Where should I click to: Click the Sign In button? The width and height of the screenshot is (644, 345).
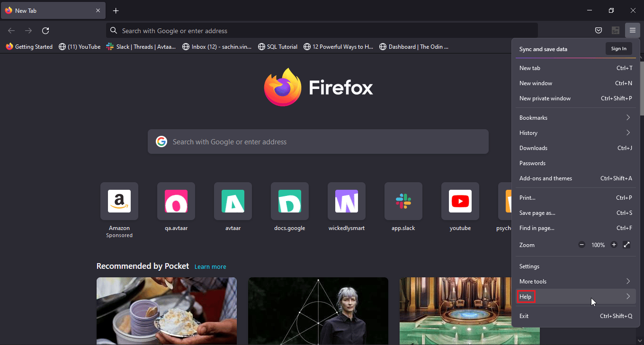pyautogui.click(x=618, y=49)
